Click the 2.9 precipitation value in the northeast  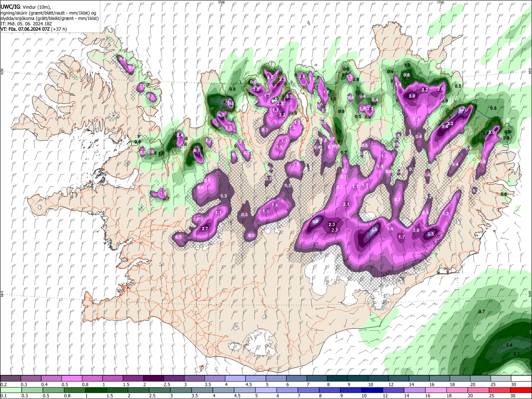coord(492,133)
